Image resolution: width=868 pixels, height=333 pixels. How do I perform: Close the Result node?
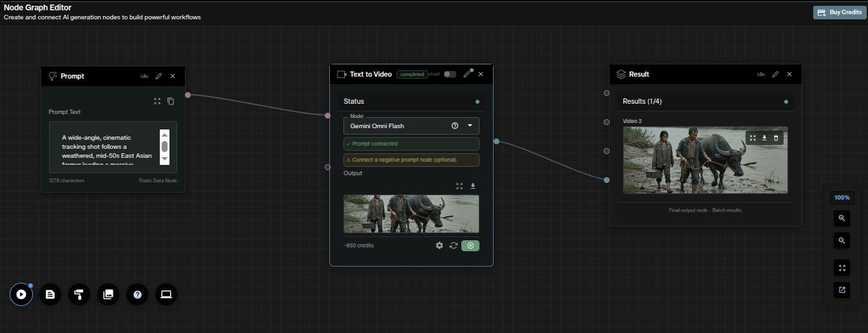pyautogui.click(x=789, y=74)
